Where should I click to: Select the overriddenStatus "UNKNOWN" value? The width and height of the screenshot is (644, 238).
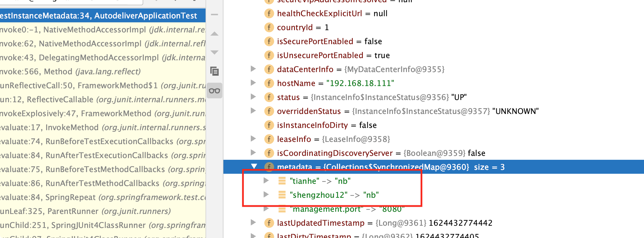pos(515,111)
